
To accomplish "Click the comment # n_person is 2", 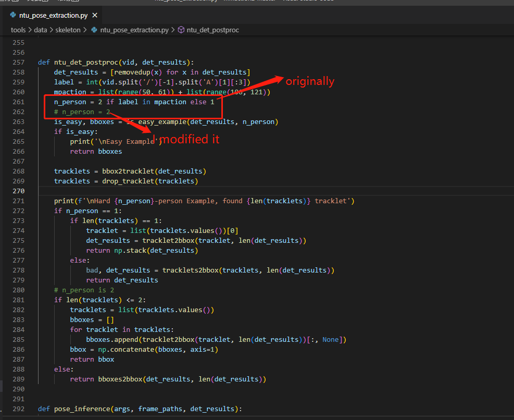I will point(83,290).
